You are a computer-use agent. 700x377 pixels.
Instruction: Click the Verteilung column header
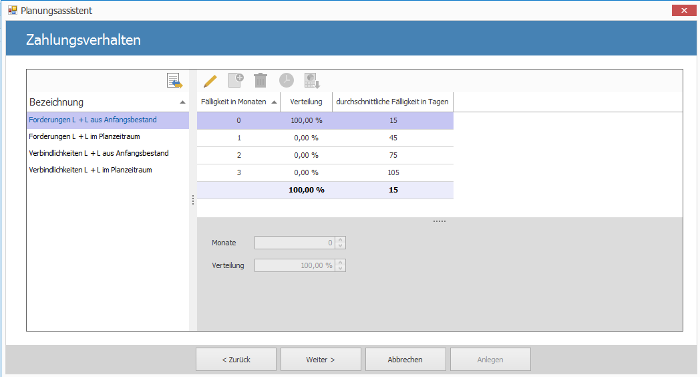tap(306, 102)
